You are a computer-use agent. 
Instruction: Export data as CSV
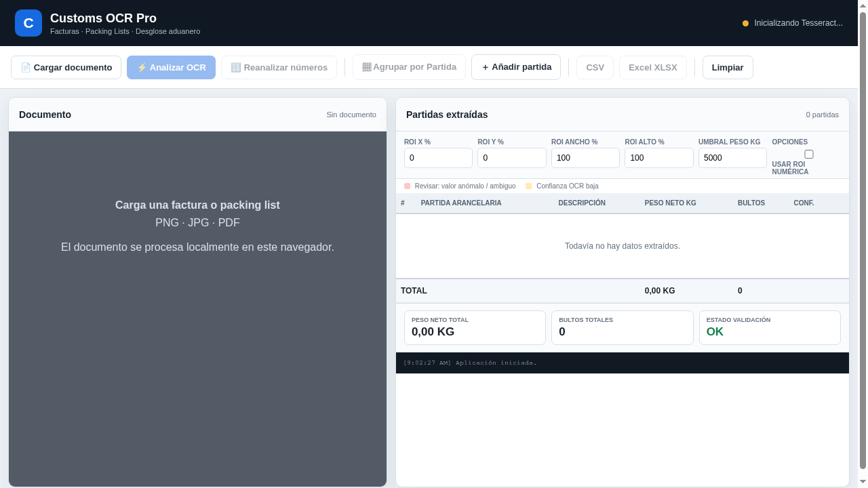[x=595, y=68]
